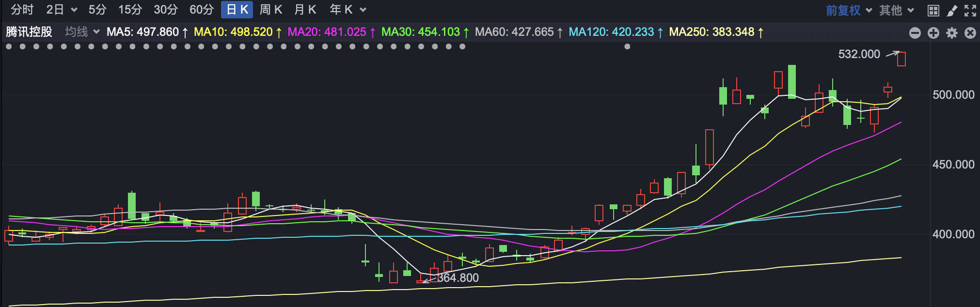This screenshot has width=980, height=307.
Task: Expand the 2日 period dropdown arrow
Action: (74, 10)
